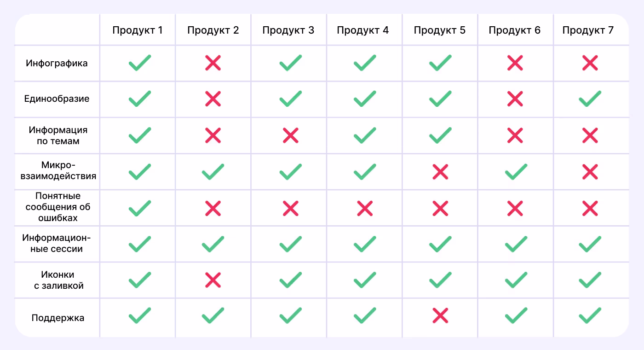Screen dimensions: 644x350
Task: Click the Продукт 1 Инфографика green checkmark
Action: coord(139,63)
